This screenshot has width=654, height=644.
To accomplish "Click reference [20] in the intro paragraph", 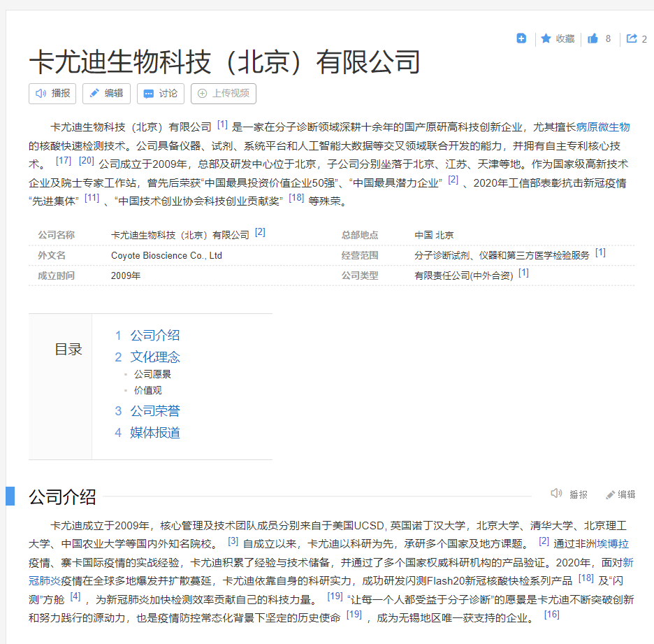I will point(87,161).
